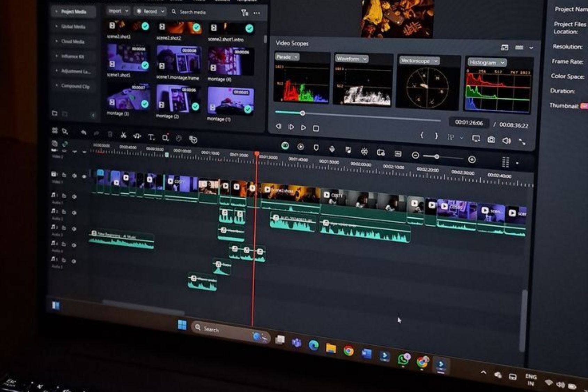Image resolution: width=588 pixels, height=392 pixels.
Task: Expand the Import dropdown arrow
Action: tap(126, 11)
